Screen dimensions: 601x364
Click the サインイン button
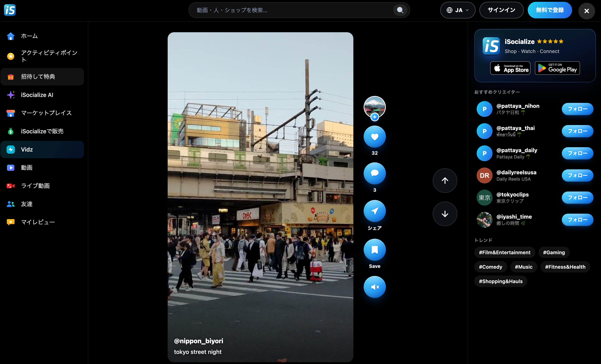[x=501, y=10]
